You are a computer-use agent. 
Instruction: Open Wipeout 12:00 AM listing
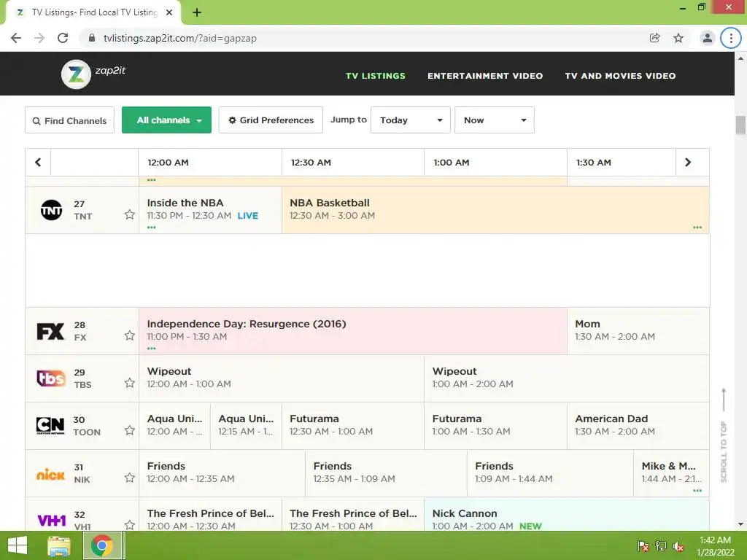[282, 378]
